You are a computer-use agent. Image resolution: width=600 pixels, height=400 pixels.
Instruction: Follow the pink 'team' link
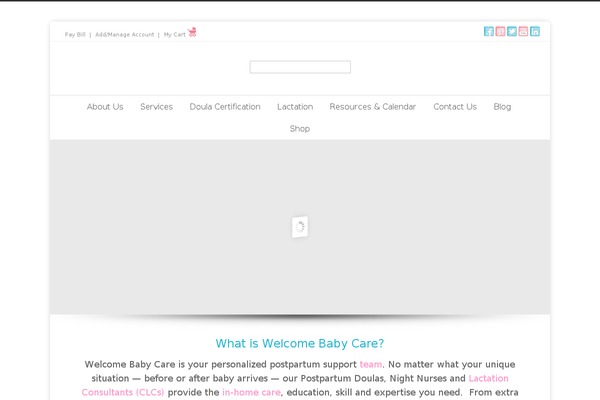point(371,364)
